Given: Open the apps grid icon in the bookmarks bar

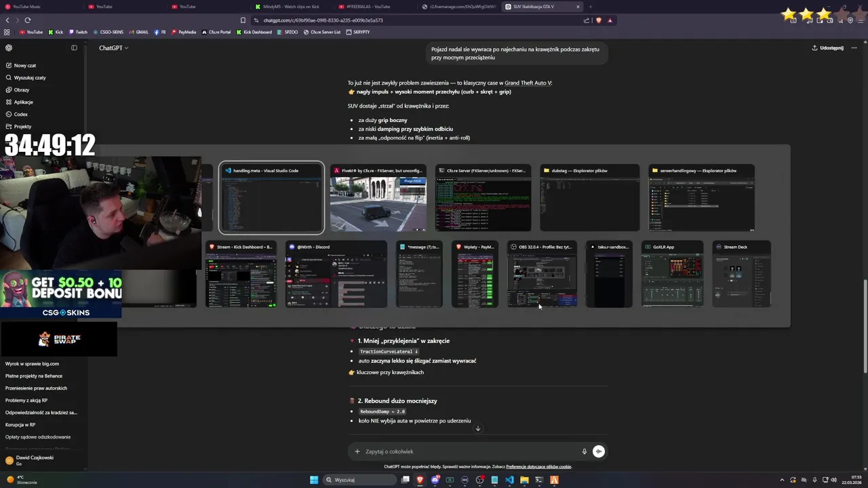Looking at the screenshot, I should 7,32.
